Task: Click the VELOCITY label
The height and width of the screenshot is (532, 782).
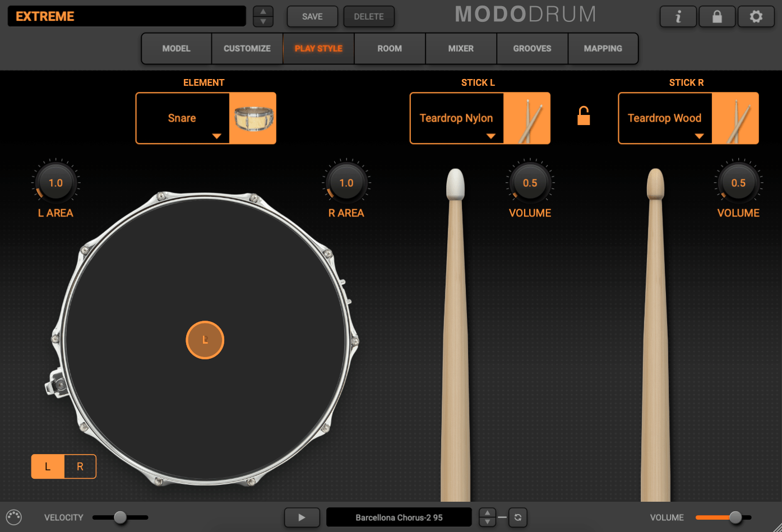Action: pyautogui.click(x=64, y=517)
